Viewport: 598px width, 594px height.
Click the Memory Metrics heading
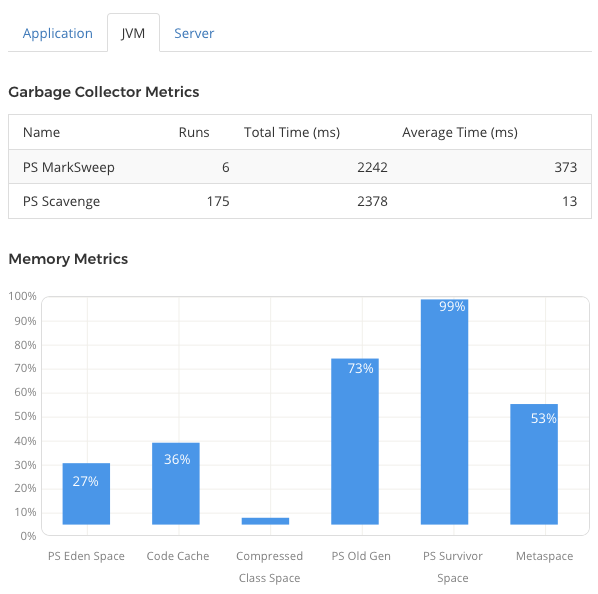68,259
